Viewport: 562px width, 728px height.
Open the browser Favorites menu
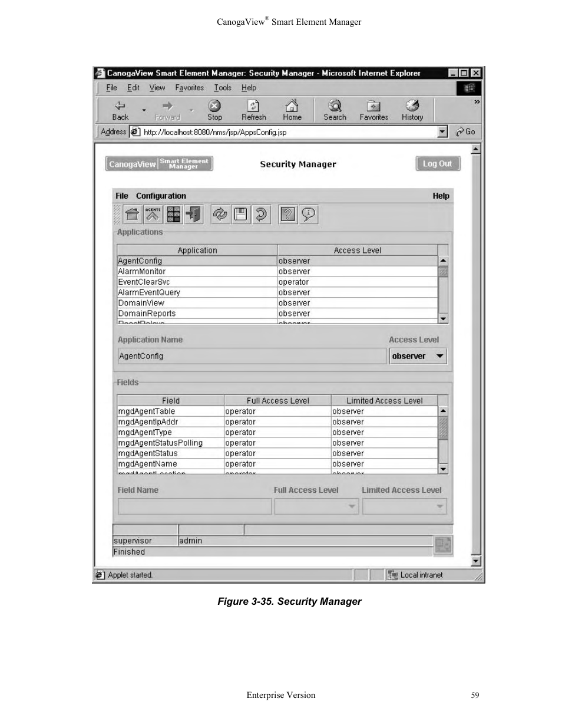[x=189, y=88]
